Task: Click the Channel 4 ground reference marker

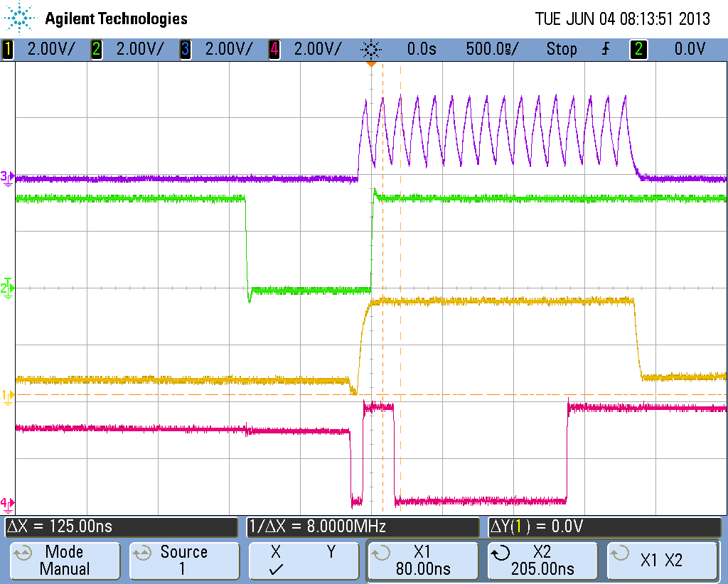Action: click(6, 501)
